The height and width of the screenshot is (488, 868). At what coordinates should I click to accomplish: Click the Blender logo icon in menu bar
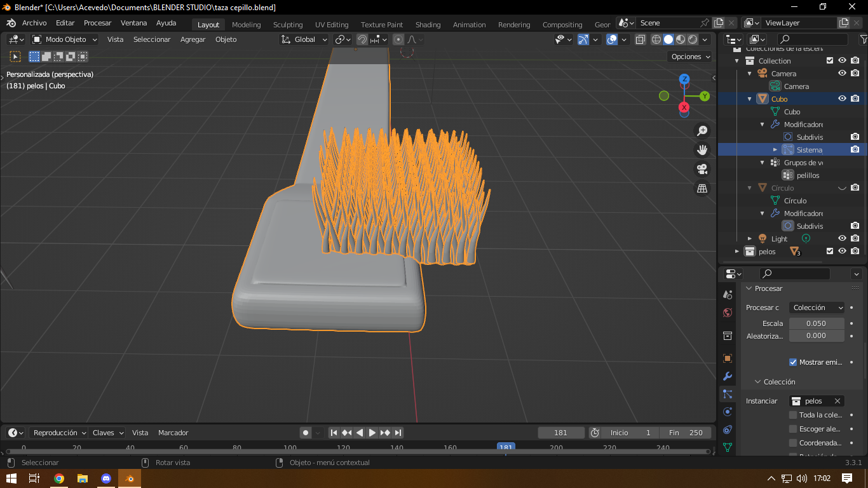coord(11,23)
